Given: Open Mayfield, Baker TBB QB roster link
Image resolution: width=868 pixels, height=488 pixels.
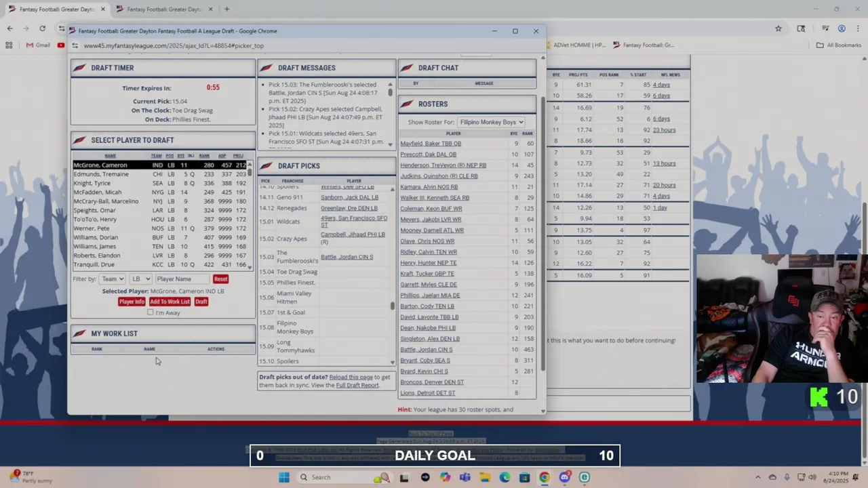Looking at the screenshot, I should (431, 144).
